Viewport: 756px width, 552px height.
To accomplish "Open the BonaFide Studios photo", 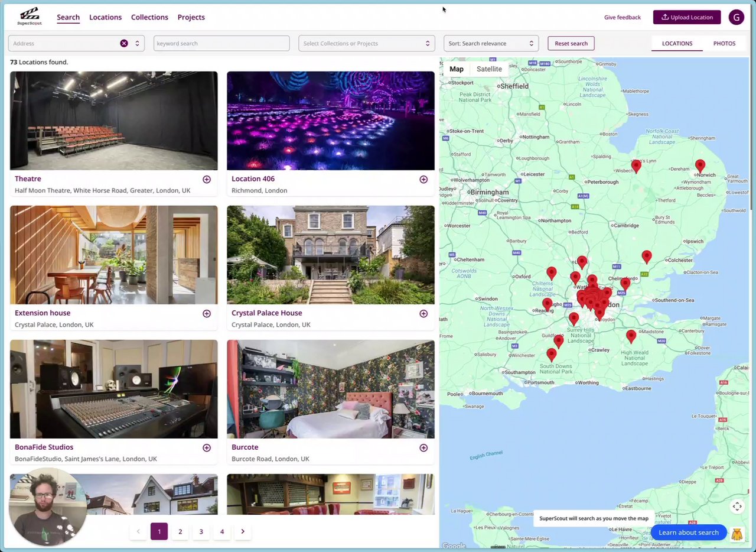I will 114,389.
